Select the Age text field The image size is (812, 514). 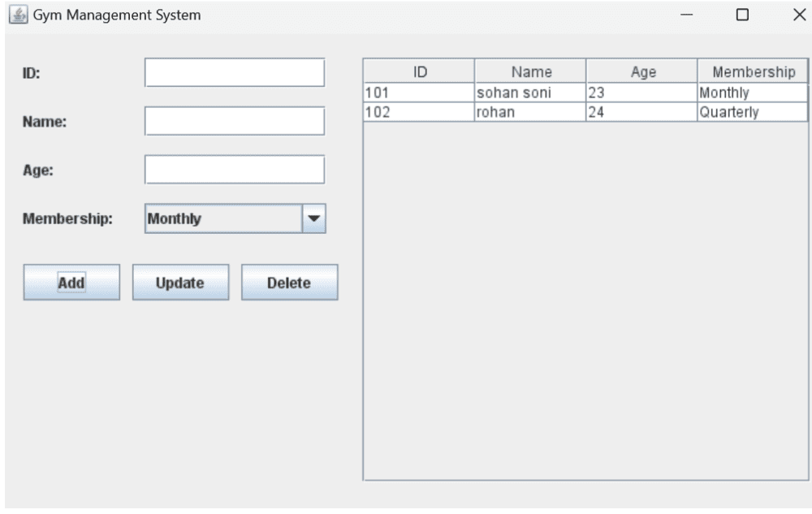[x=235, y=169]
